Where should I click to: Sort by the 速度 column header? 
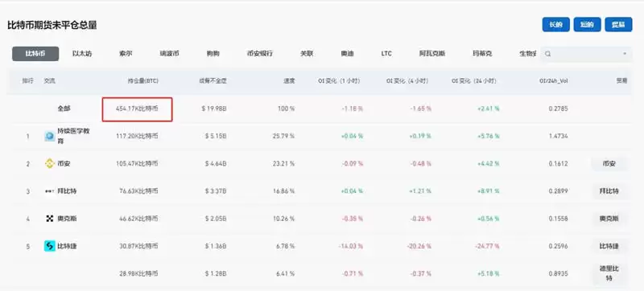point(289,81)
